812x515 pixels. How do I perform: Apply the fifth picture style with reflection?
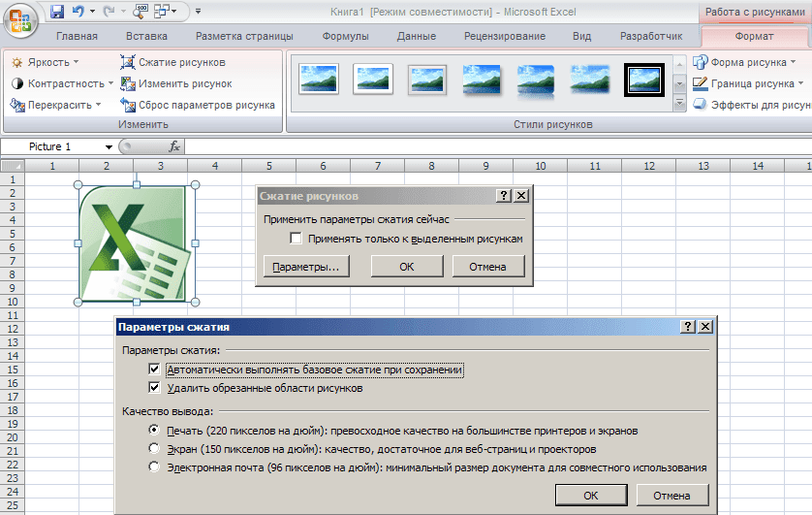536,80
